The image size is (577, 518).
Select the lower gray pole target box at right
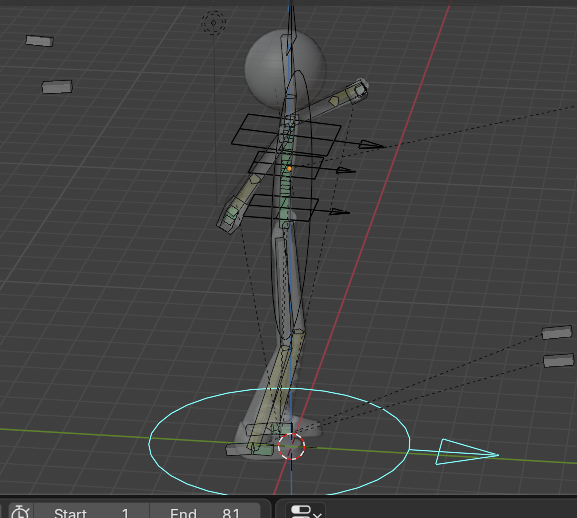point(559,360)
